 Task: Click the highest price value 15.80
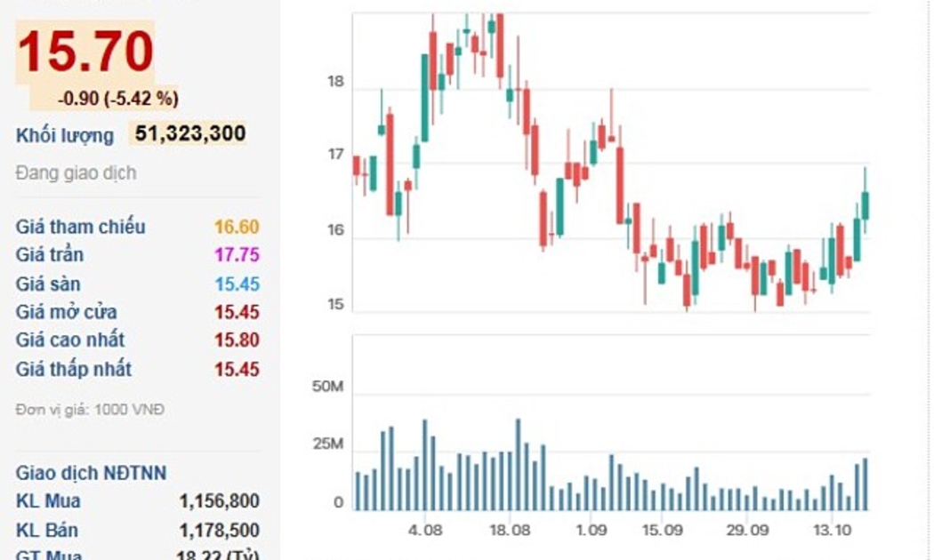(237, 340)
